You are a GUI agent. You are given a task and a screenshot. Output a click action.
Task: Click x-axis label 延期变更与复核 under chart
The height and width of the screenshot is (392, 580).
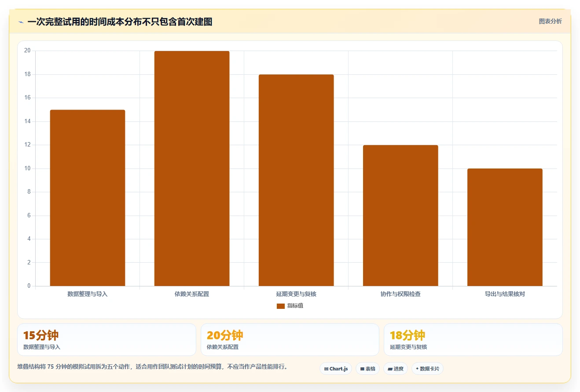pos(296,294)
